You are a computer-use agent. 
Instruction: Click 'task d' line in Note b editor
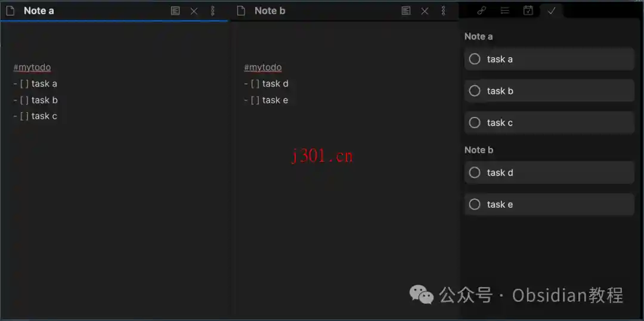(x=266, y=84)
